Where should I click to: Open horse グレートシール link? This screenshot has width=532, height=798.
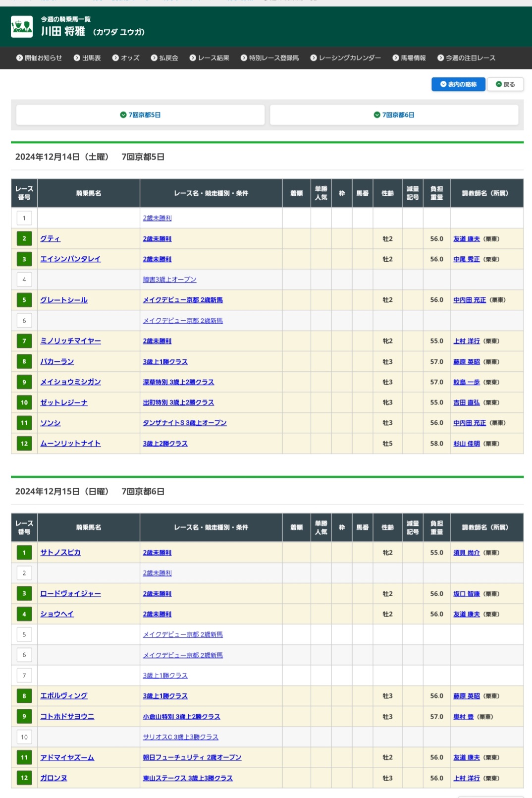click(64, 300)
